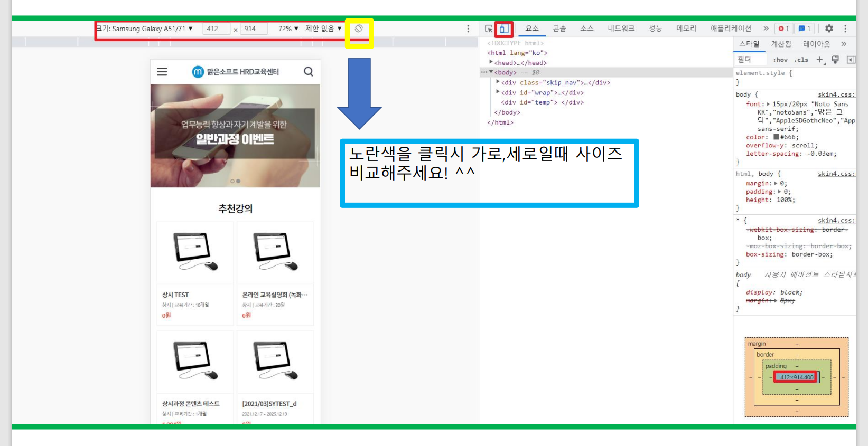
Task: Click the rotate screen orientation icon
Action: click(x=359, y=29)
